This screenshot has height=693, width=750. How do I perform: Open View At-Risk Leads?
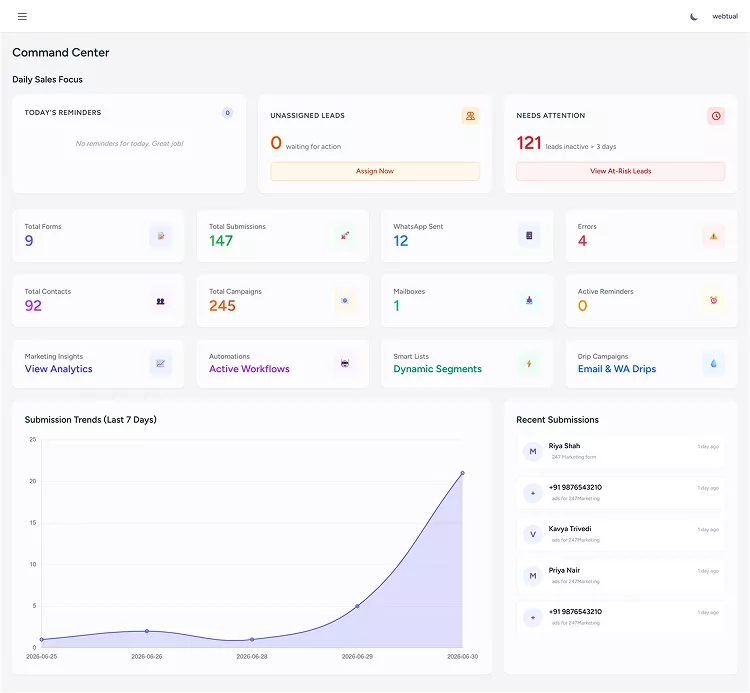pos(620,171)
